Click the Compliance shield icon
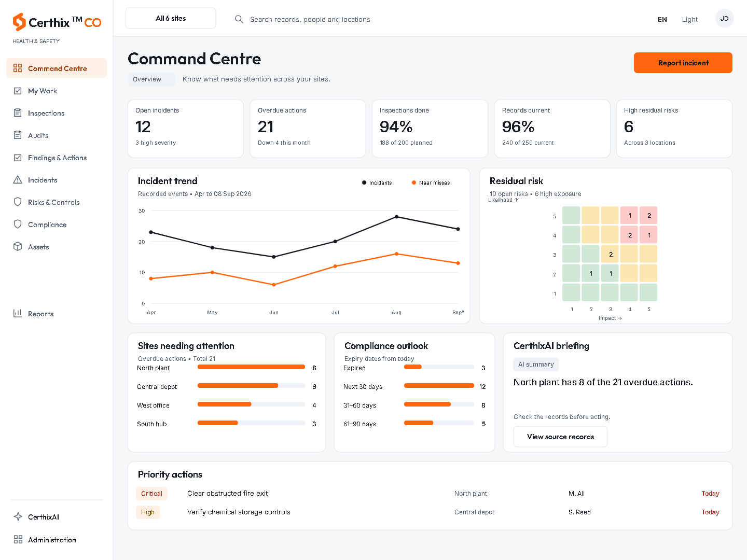Viewport: 747px width, 560px height. click(x=18, y=225)
